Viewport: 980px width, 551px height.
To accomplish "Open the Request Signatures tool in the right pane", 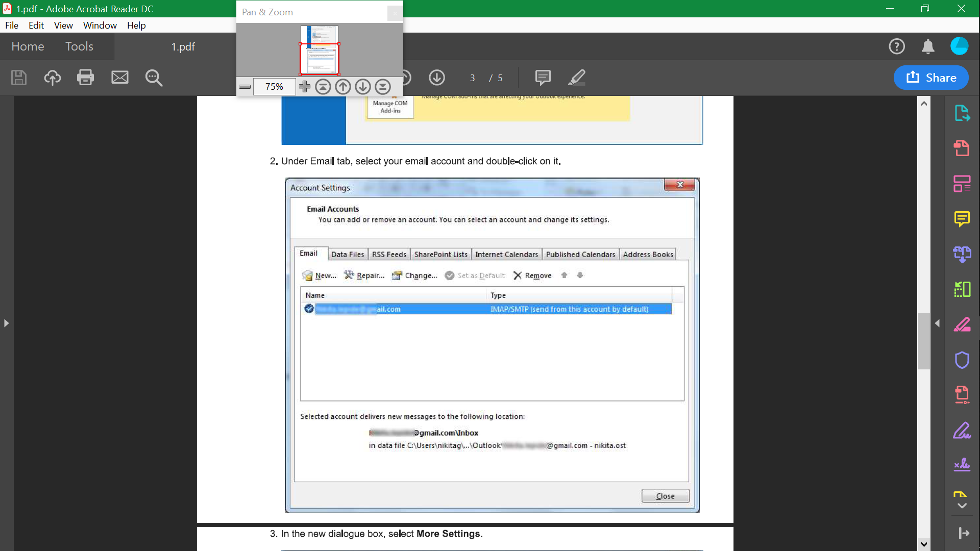I will point(962,464).
